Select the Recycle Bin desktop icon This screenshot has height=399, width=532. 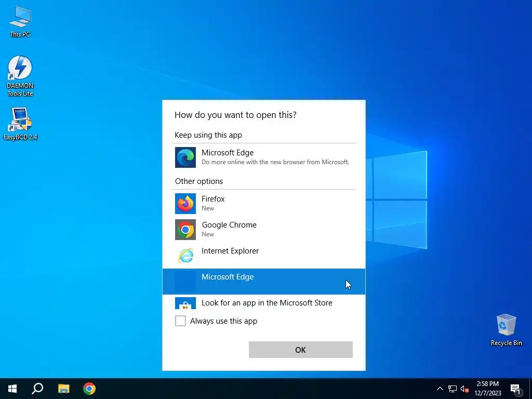coord(506,330)
